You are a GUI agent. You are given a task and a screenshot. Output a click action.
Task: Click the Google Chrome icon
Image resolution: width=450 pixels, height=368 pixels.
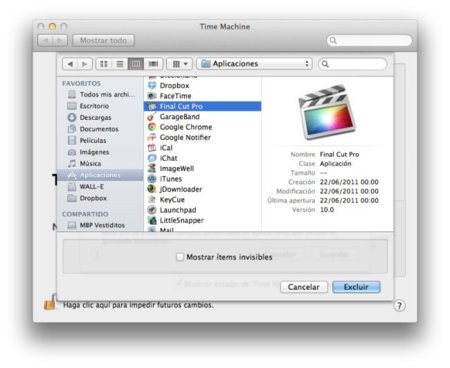[x=152, y=127]
